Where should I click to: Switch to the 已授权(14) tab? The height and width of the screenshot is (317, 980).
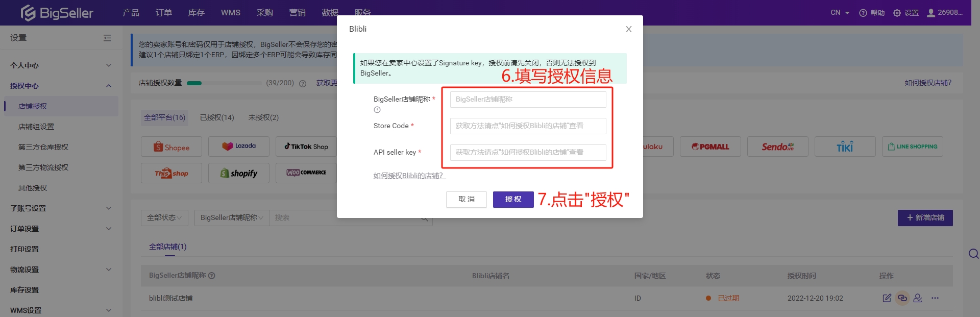point(217,118)
